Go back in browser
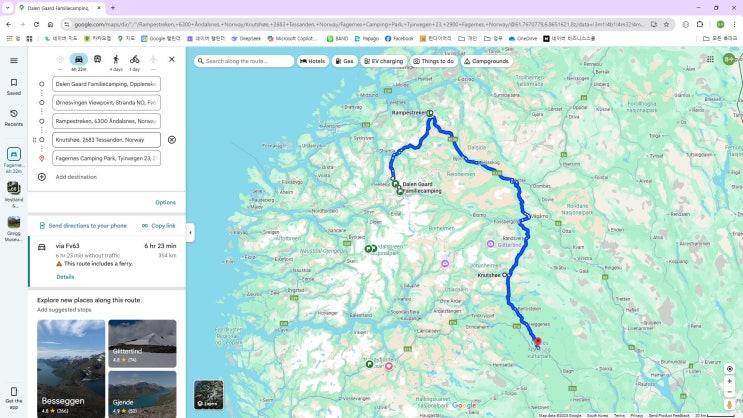The width and height of the screenshot is (743, 418). 9,24
